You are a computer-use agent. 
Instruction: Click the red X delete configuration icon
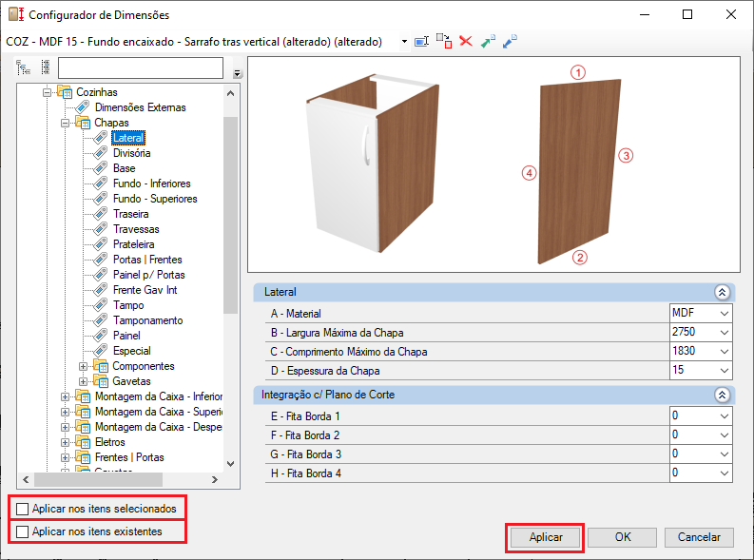coord(466,41)
